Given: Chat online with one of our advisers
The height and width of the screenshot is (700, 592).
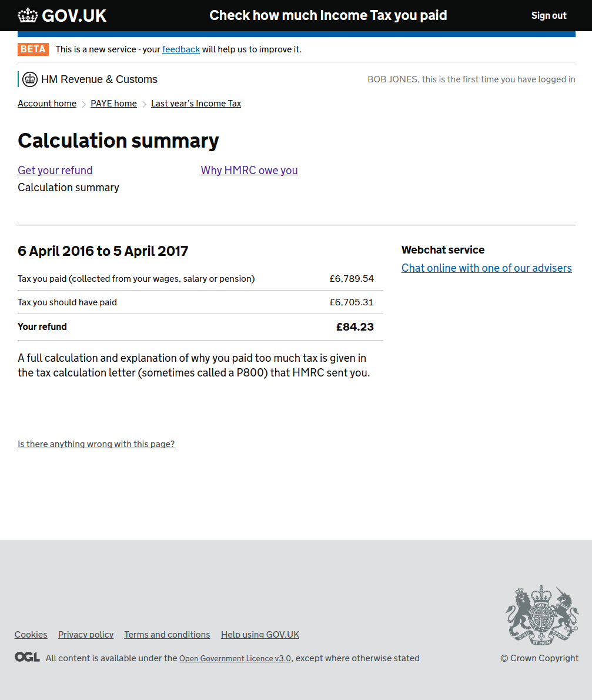Looking at the screenshot, I should [486, 268].
